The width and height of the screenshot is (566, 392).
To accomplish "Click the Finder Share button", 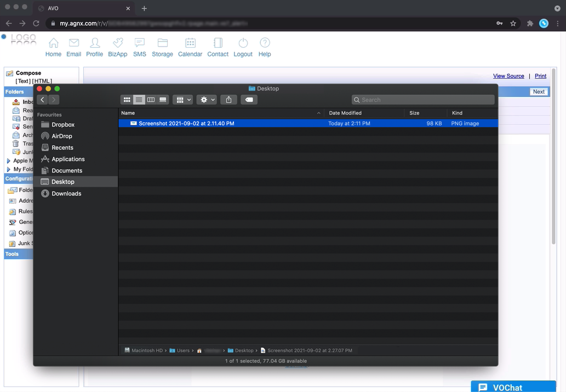I will (x=228, y=100).
